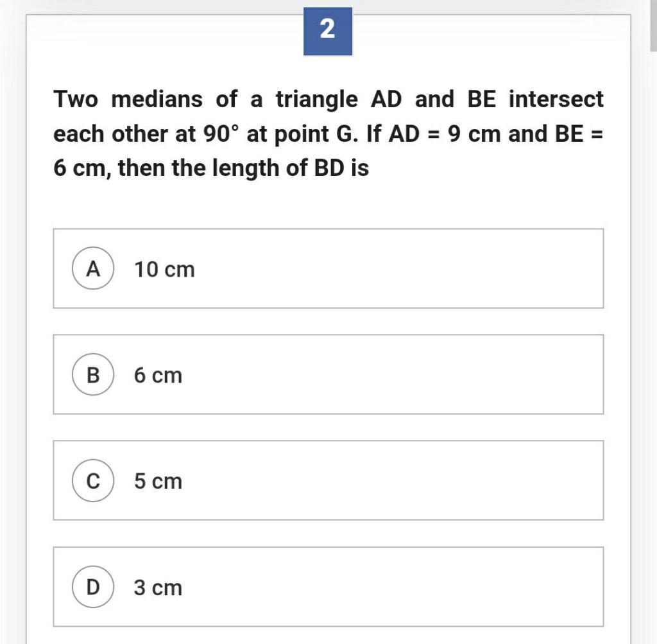Click the scrollbar at the right edge
The image size is (657, 644).
click(653, 26)
